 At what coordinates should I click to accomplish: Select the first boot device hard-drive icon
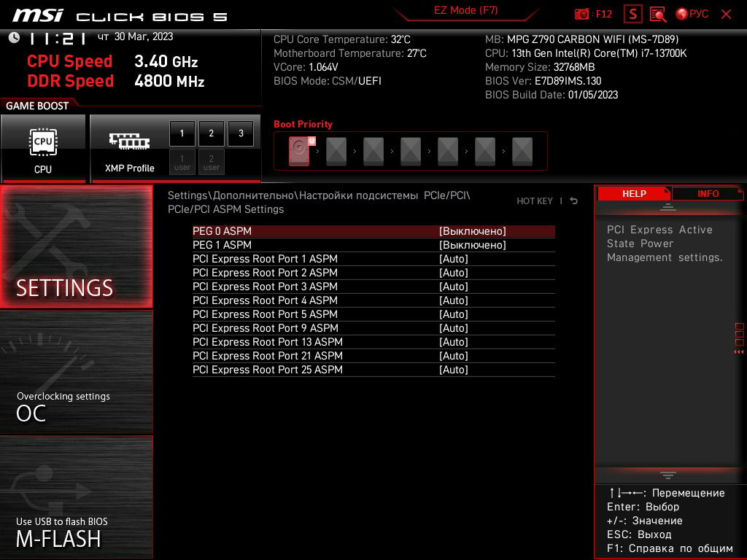(300, 151)
